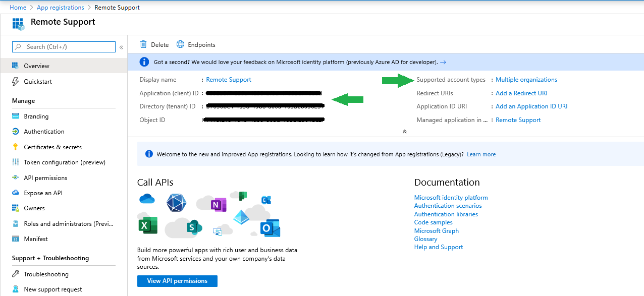Click the New support request icon

(15, 289)
